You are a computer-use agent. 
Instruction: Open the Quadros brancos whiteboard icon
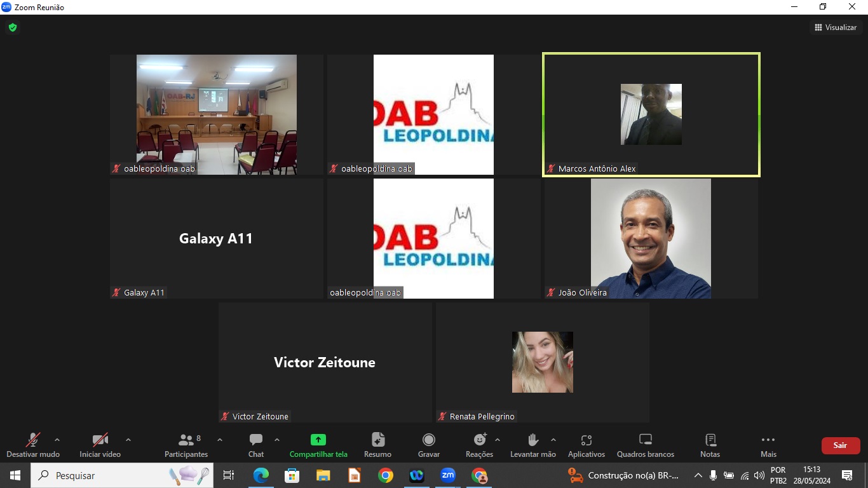coord(646,440)
